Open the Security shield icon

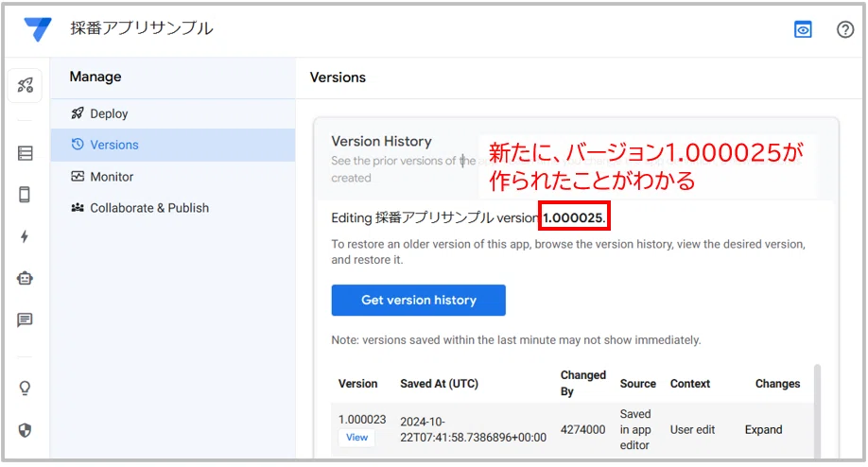coord(25,430)
